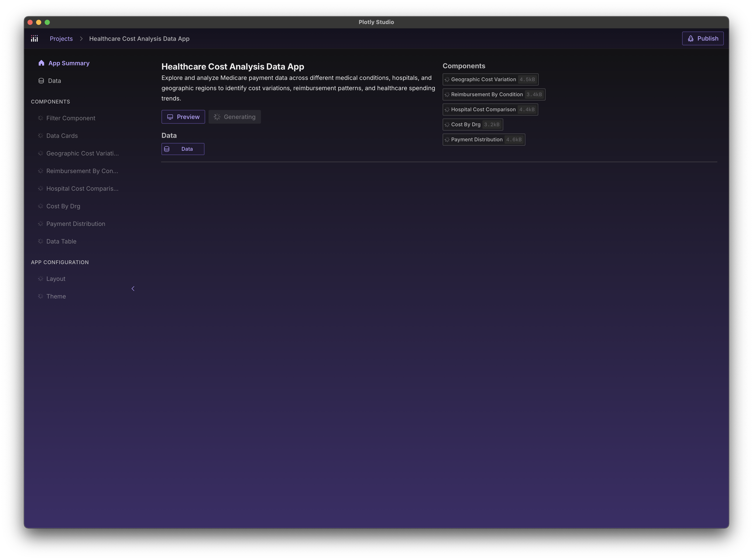Open Theme configuration
Viewport: 753px width, 560px height.
click(x=56, y=296)
